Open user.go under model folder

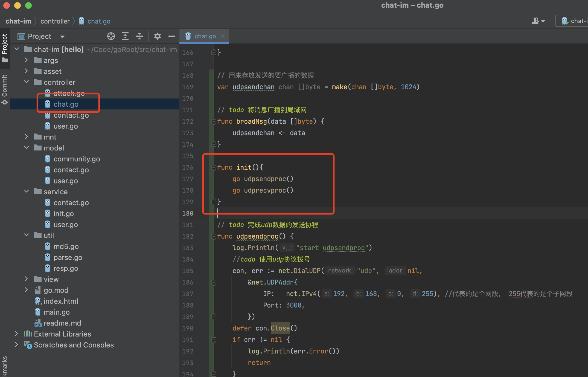tap(66, 181)
